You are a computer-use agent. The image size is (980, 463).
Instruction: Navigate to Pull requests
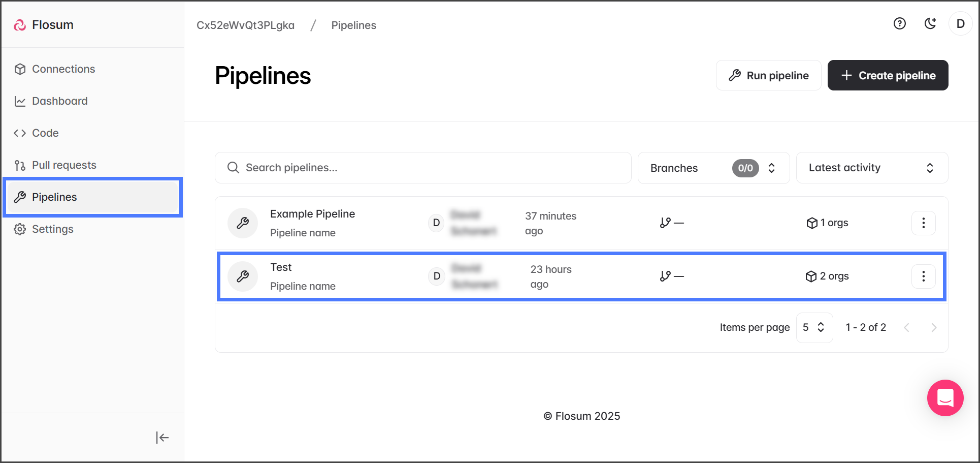click(x=64, y=165)
